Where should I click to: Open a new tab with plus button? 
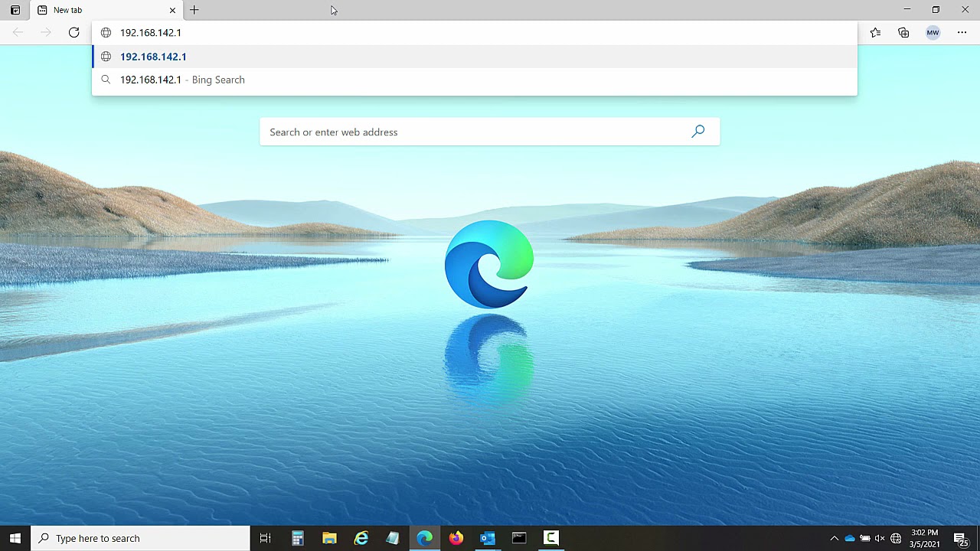tap(194, 10)
